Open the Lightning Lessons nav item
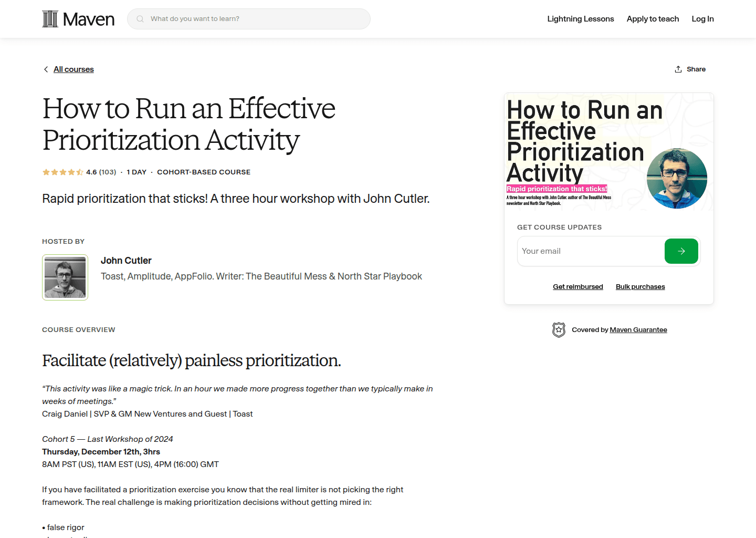This screenshot has width=756, height=538. [580, 19]
